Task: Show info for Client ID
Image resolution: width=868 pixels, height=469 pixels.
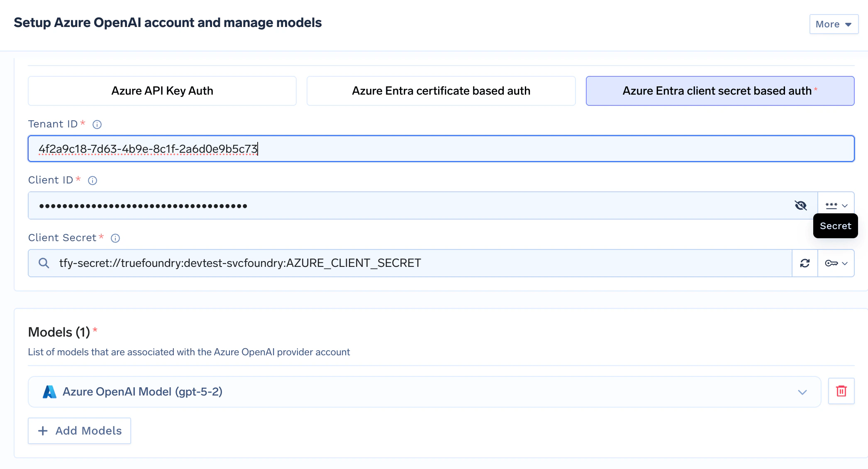Action: (x=93, y=181)
